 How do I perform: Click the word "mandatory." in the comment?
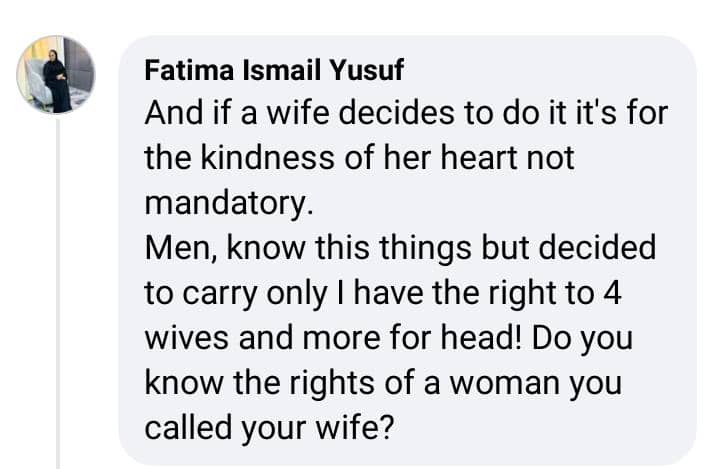coord(229,203)
